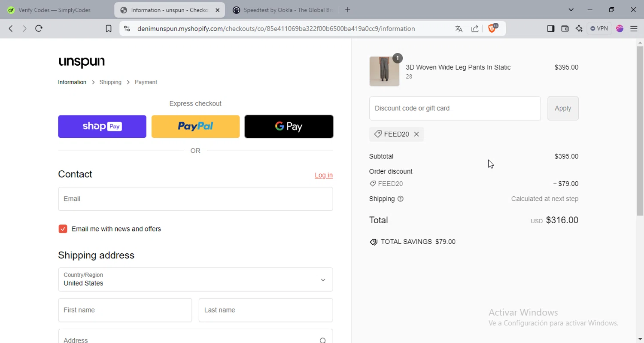Remove the FEED20 discount code
Image resolution: width=644 pixels, height=343 pixels.
pyautogui.click(x=416, y=134)
